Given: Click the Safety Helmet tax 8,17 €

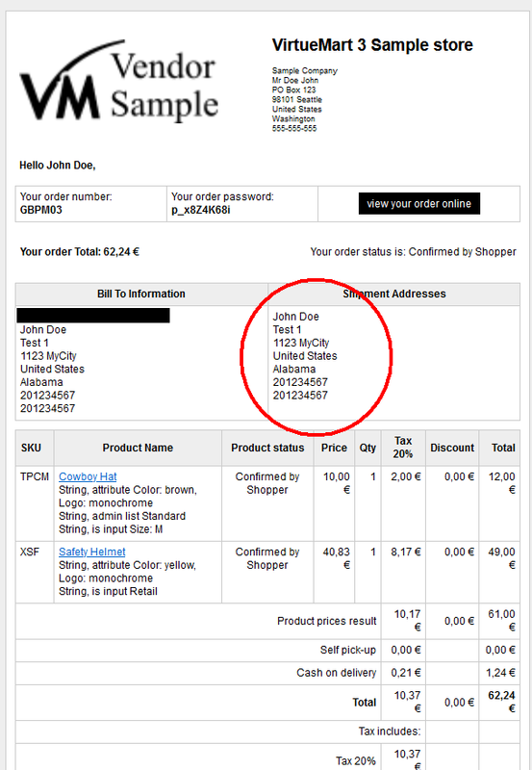Looking at the screenshot, I should pyautogui.click(x=406, y=552).
